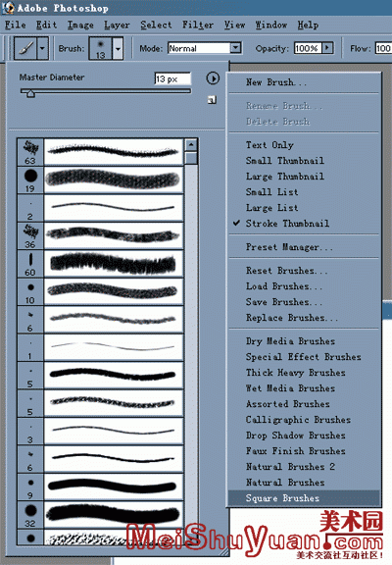This screenshot has width=392, height=565.
Task: Load the Special Effect Brushes set
Action: point(305,357)
